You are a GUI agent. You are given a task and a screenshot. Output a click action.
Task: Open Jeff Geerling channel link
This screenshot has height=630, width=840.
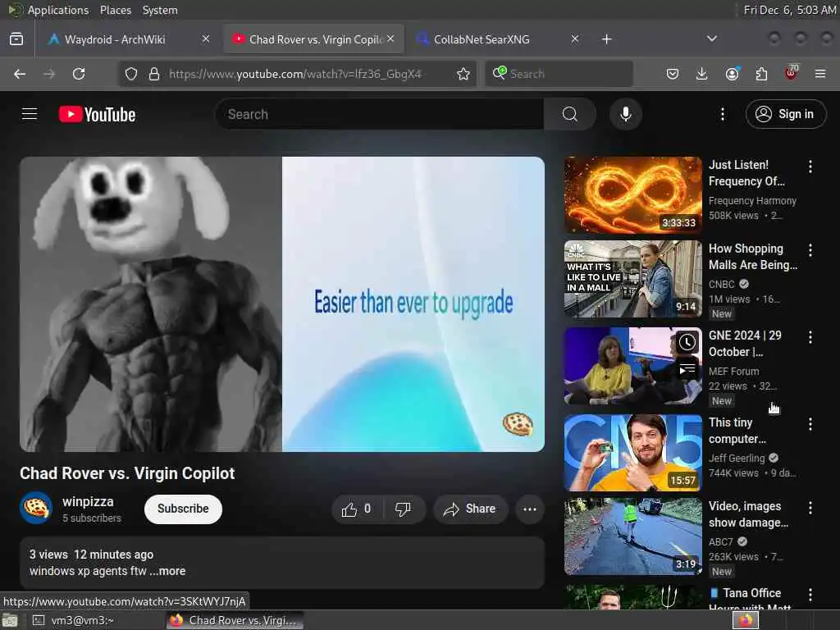pyautogui.click(x=737, y=458)
